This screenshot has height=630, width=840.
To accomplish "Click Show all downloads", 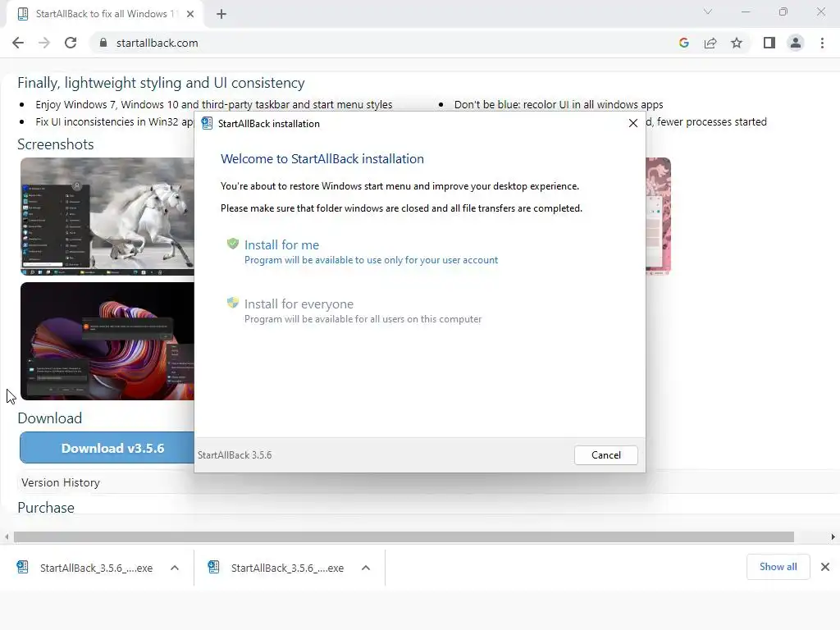I will coord(778,567).
